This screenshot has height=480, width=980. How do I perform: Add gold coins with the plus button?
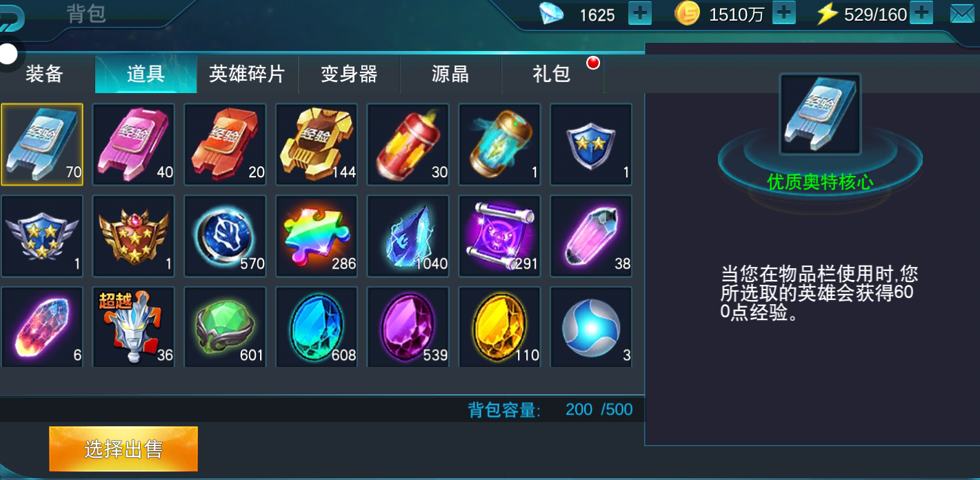click(x=784, y=13)
